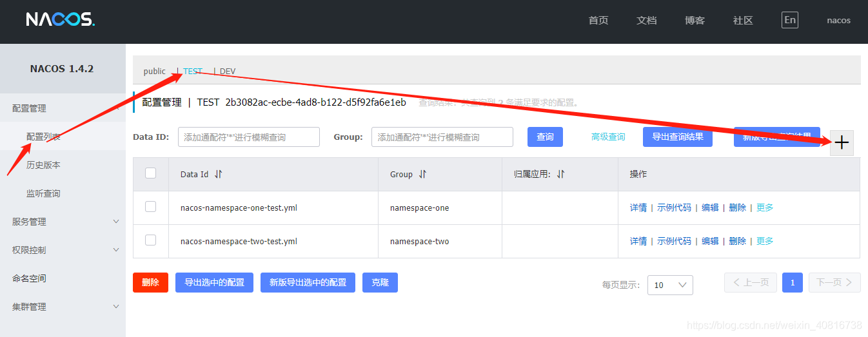This screenshot has width=868, height=337.
Task: Expand the 集群管理 sidebar menu
Action: pos(63,307)
